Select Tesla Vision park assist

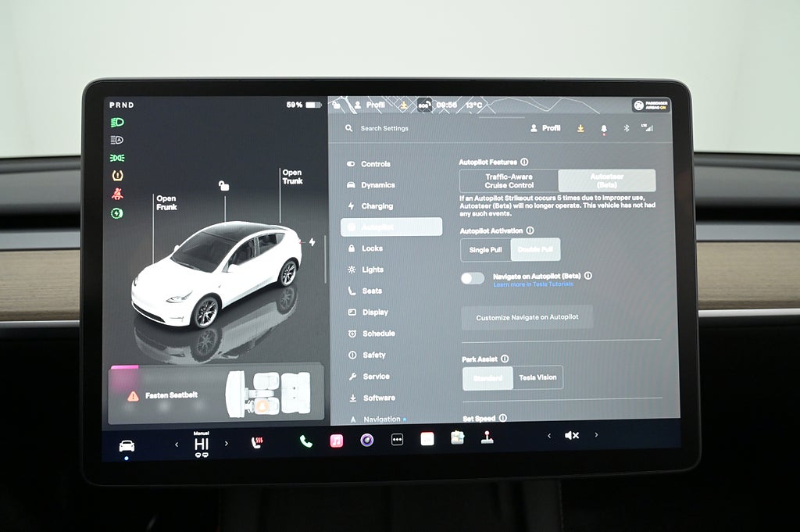tap(537, 377)
